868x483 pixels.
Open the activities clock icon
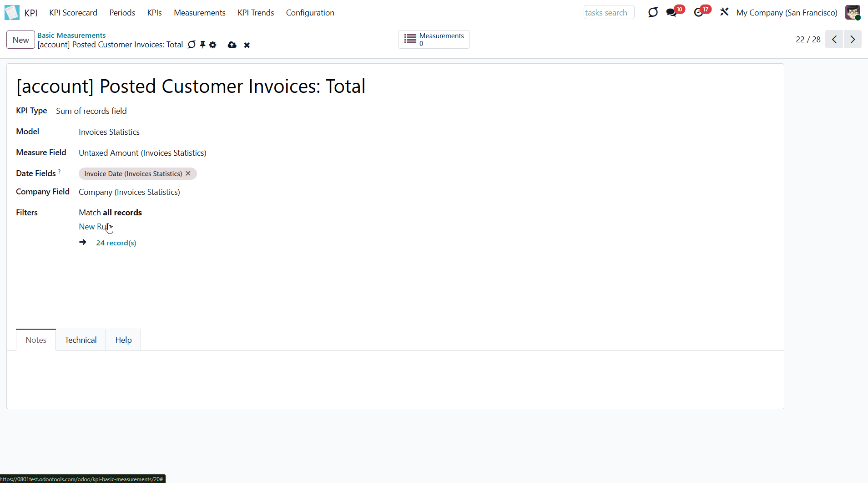[699, 13]
